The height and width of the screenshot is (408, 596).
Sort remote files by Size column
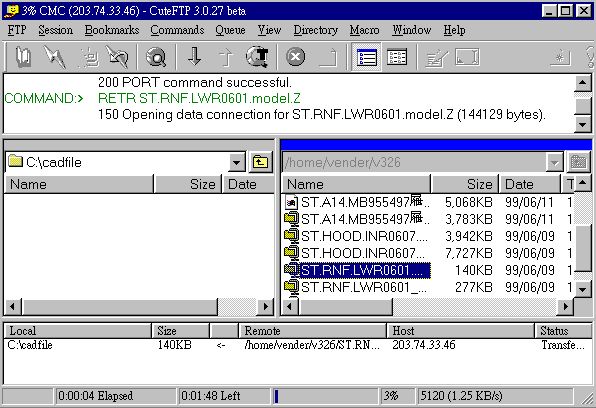[464, 184]
